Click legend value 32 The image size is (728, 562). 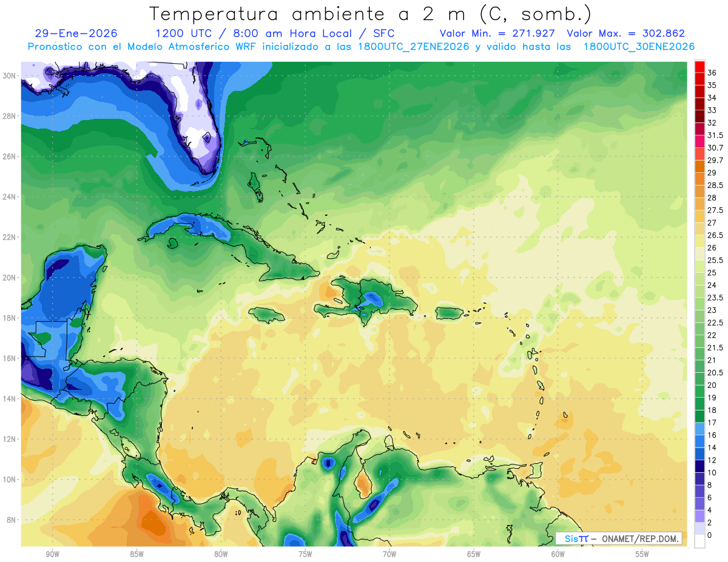pos(712,122)
